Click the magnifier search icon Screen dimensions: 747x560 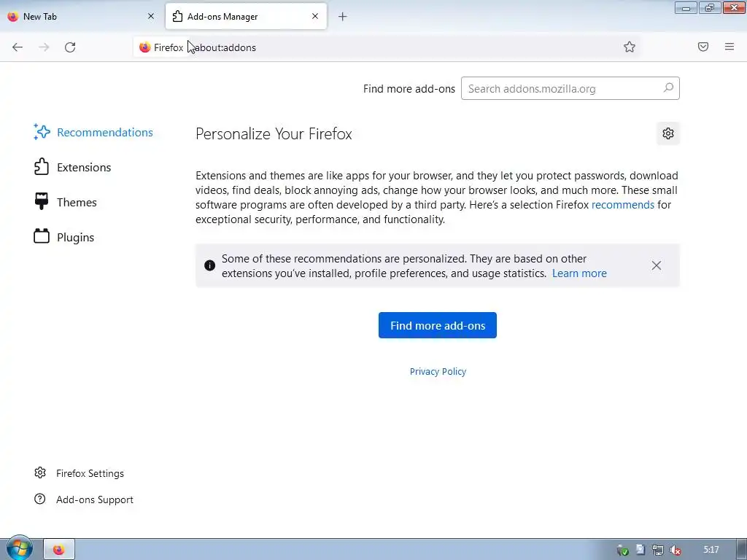(x=668, y=88)
